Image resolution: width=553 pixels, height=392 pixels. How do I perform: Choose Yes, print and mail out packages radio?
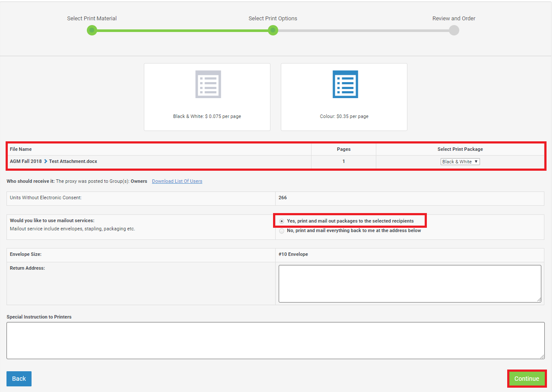(x=282, y=221)
